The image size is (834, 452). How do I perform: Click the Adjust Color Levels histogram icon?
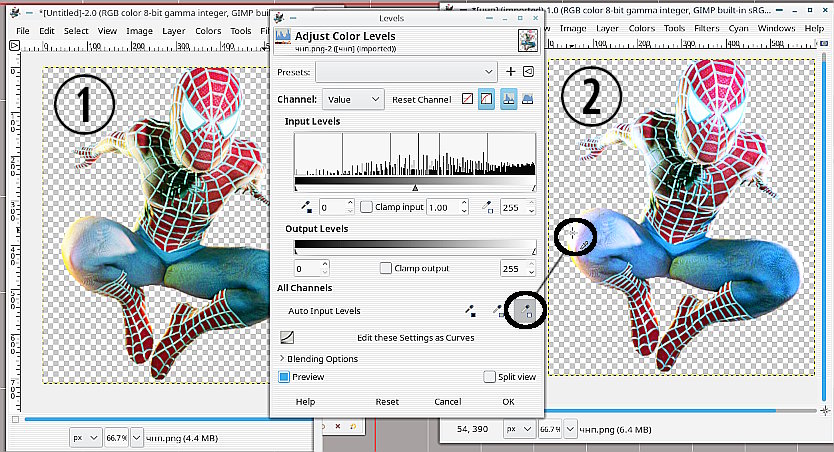(x=283, y=38)
